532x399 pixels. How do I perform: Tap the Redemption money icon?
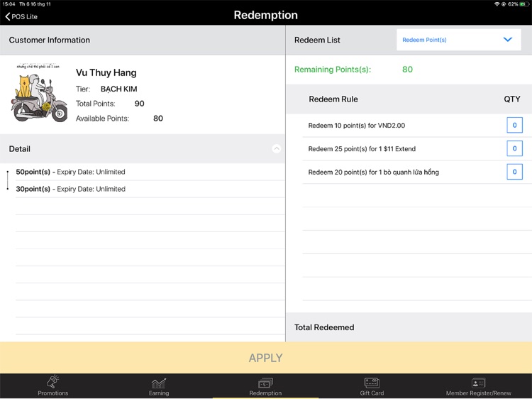[265, 383]
